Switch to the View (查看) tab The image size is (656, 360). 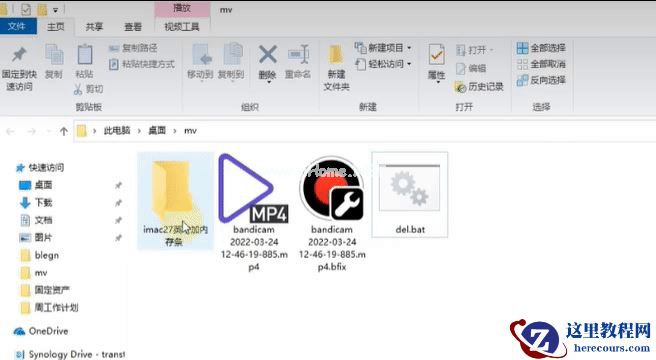click(x=133, y=27)
